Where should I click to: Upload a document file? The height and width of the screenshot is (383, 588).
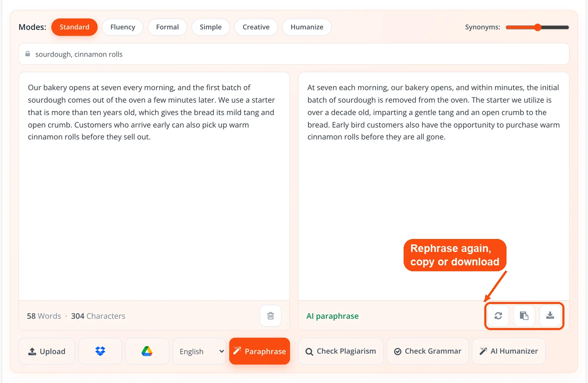click(x=47, y=351)
